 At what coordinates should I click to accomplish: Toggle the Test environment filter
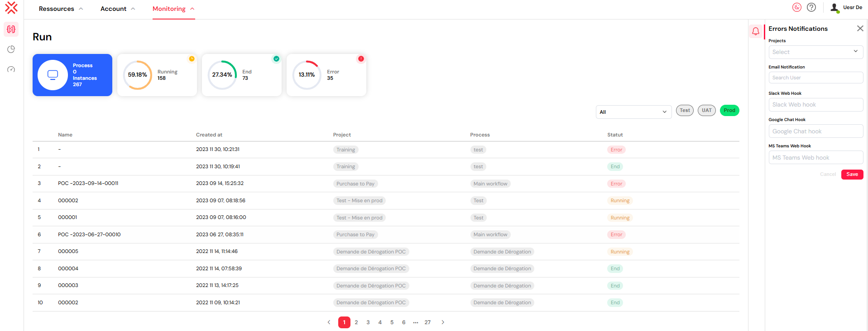[x=685, y=110]
